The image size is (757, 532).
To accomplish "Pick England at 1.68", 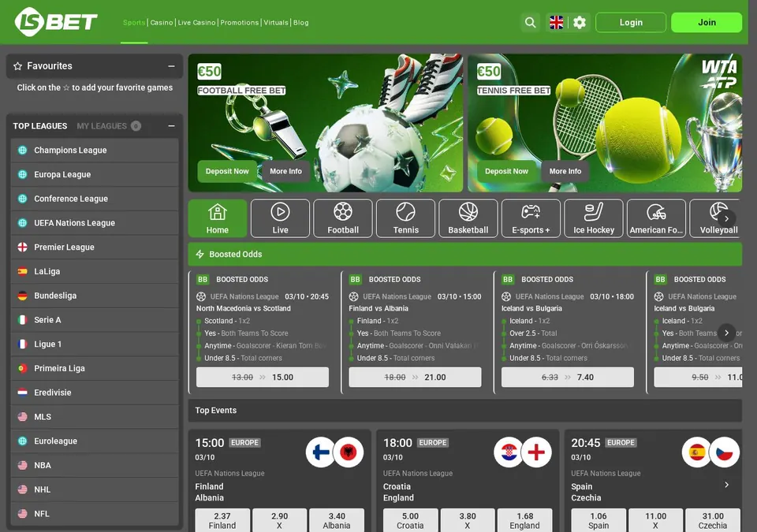I will [x=525, y=520].
